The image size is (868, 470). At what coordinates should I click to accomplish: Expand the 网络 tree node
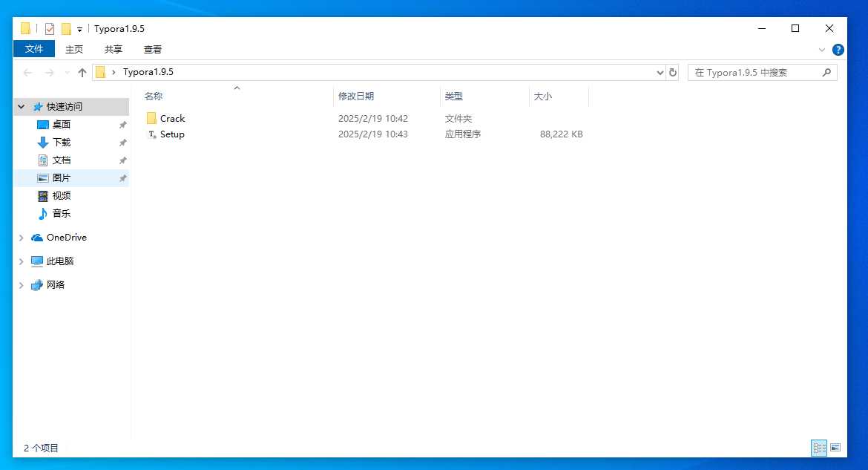coord(21,285)
